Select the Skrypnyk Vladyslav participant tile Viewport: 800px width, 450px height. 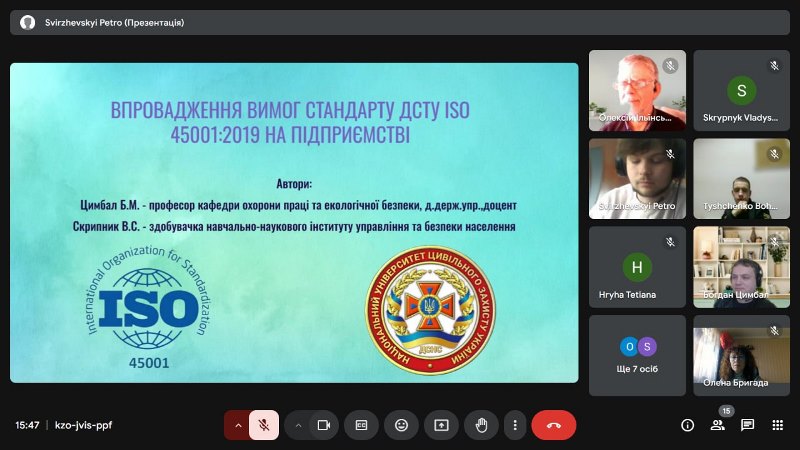click(x=741, y=91)
